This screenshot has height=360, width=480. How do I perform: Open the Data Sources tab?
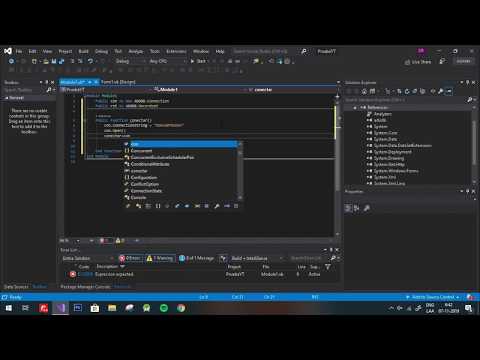point(16,287)
